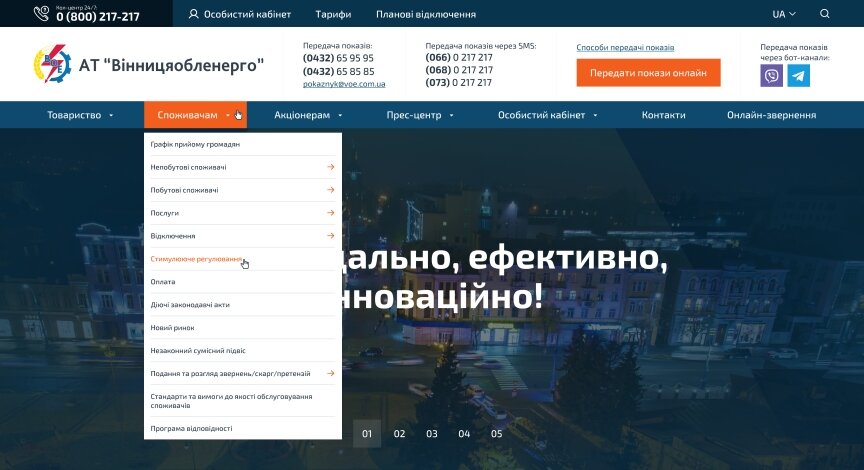Viewport: 864px width, 470px height.
Task: Click SMS number (073) 0 217 217
Action: [x=459, y=83]
